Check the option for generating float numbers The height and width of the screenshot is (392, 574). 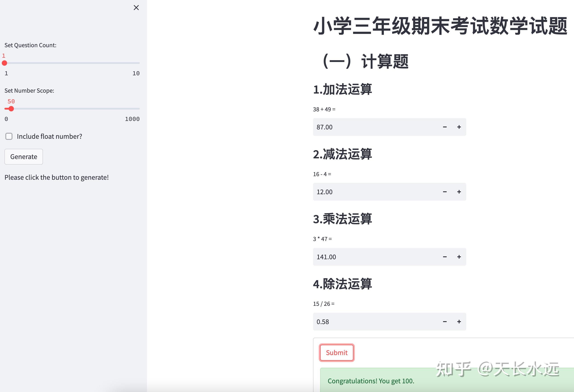(x=9, y=136)
